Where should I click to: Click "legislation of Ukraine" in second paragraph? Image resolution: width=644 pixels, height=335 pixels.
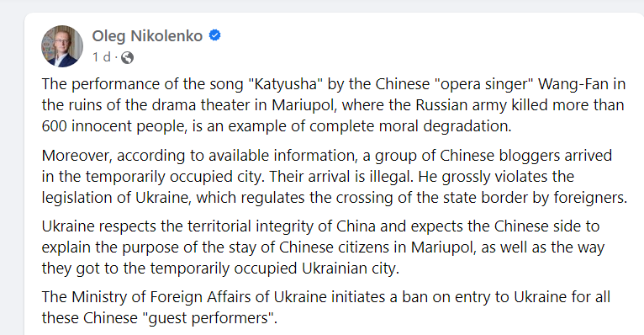(115, 198)
